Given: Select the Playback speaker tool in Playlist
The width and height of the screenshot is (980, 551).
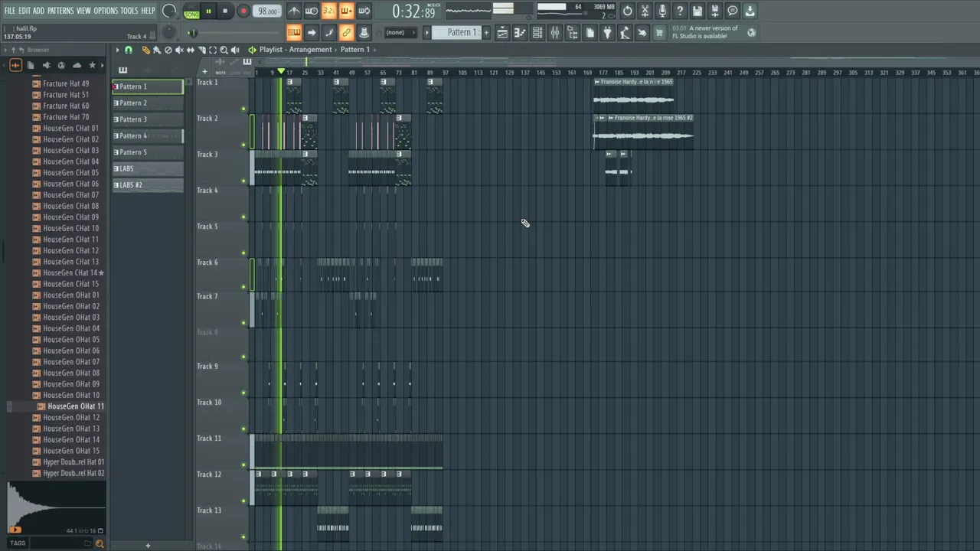Looking at the screenshot, I should 235,50.
